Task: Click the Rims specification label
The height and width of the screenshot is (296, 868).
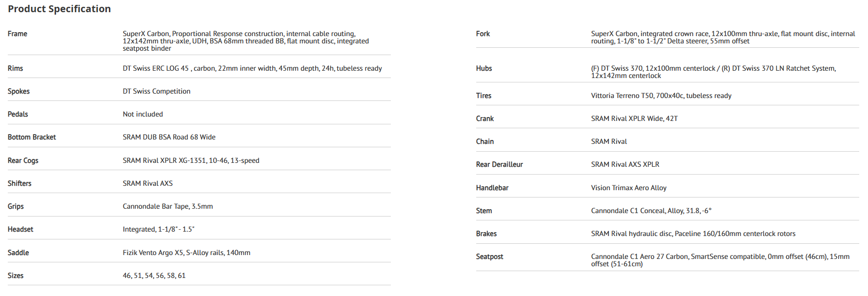Action: [15, 68]
